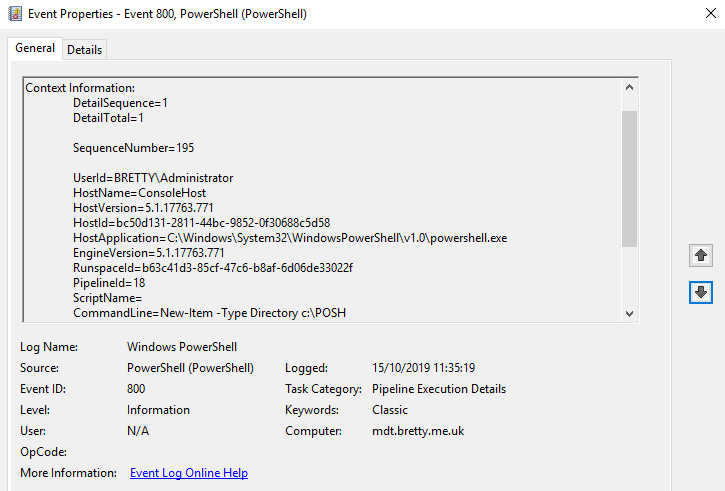Click the Keywords value Classic
Viewport: 725px width, 491px height.
click(390, 410)
